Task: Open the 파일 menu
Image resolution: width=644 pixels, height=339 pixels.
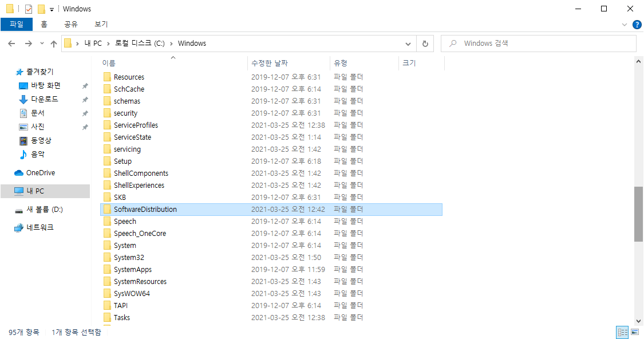Action: [x=18, y=24]
